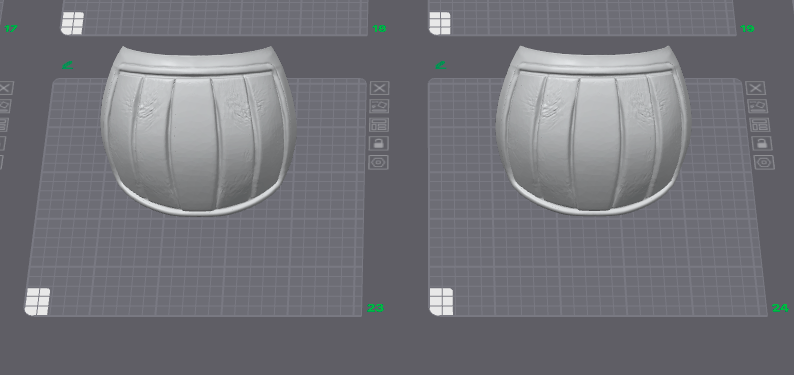
Task: Click plate 24 origin corner marker
Action: [441, 302]
